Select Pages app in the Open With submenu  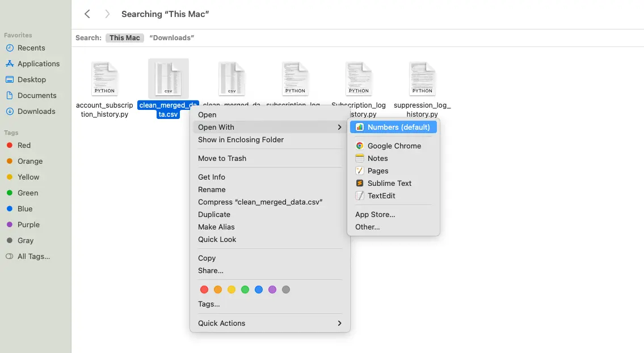(x=378, y=171)
